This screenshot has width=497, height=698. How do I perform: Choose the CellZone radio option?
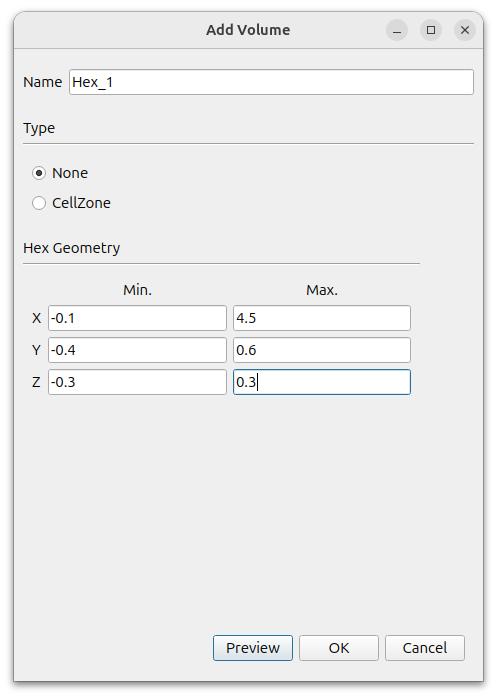click(39, 203)
